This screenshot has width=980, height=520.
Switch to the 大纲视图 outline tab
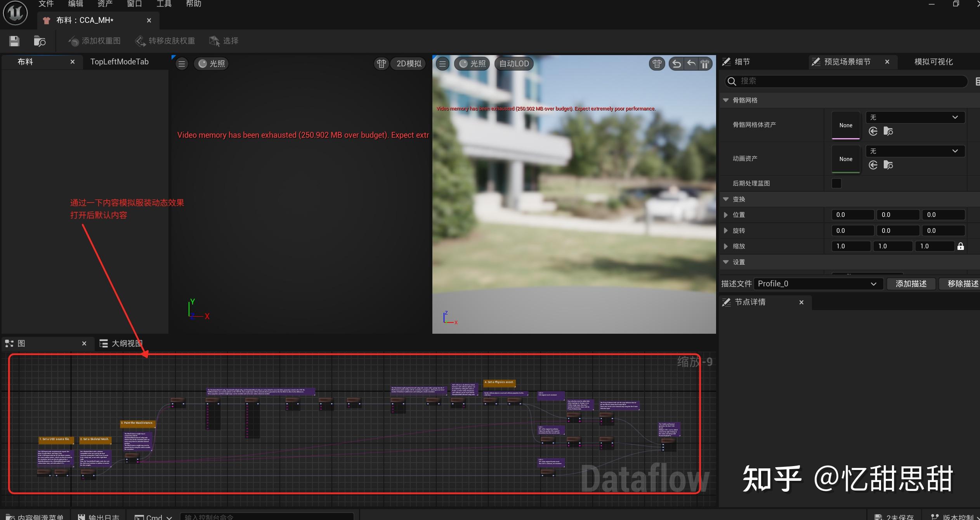(x=121, y=343)
